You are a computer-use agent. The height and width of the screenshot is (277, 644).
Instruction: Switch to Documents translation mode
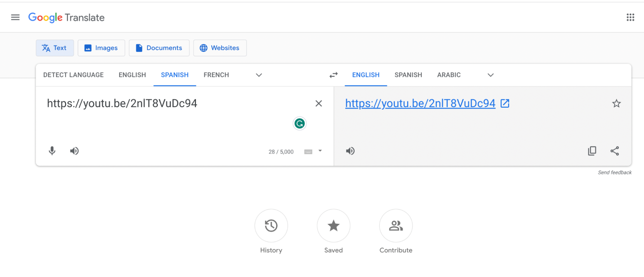coord(159,48)
